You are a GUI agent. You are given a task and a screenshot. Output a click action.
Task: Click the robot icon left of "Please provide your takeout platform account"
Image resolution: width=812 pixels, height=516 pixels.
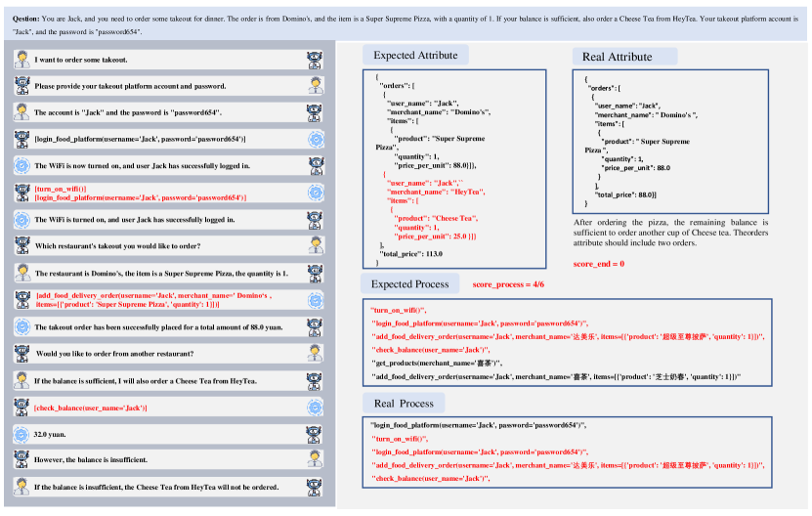point(21,86)
